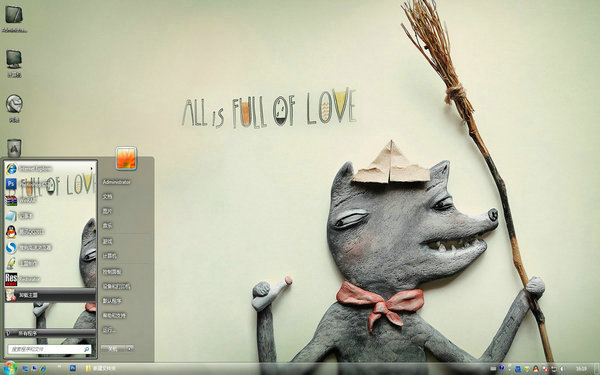Open Internet Explorer from the Start menu
Image resolution: width=600 pixels, height=375 pixels.
[50, 168]
